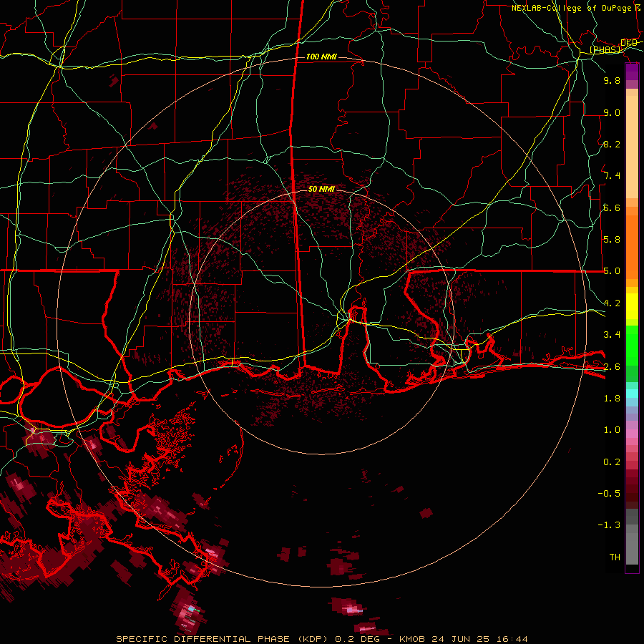The height and width of the screenshot is (644, 644).
Task: Click the 2.6 value on the color scale
Action: click(x=612, y=367)
